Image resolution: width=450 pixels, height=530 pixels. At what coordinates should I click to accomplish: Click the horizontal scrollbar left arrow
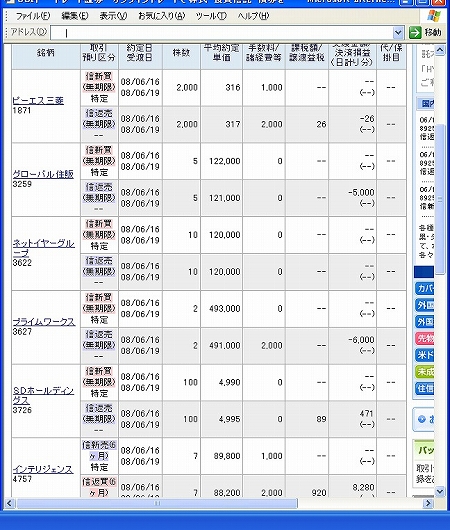9,504
